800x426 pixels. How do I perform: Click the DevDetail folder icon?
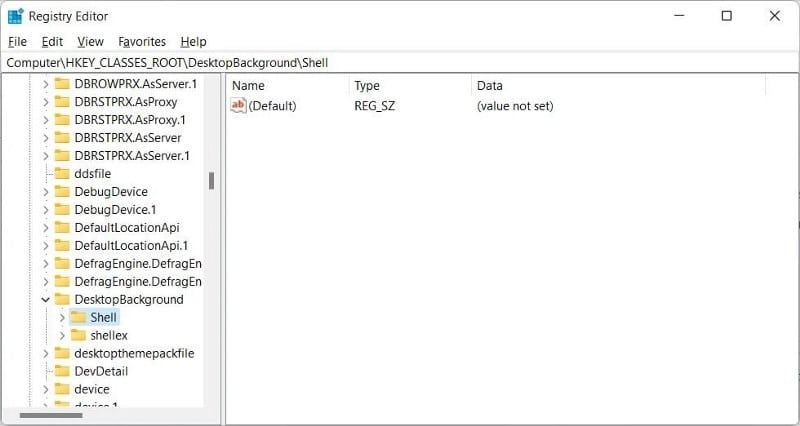coord(62,371)
